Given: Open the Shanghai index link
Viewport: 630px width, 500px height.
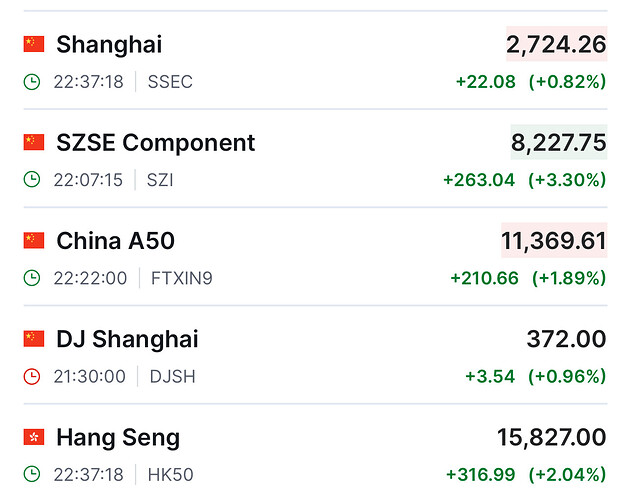Looking at the screenshot, I should click(x=109, y=44).
